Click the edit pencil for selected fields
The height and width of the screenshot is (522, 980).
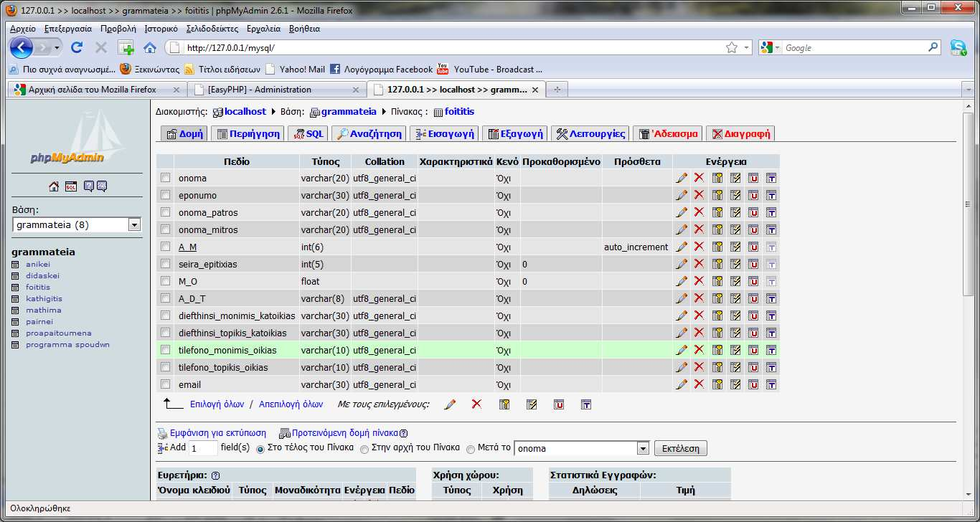point(450,404)
